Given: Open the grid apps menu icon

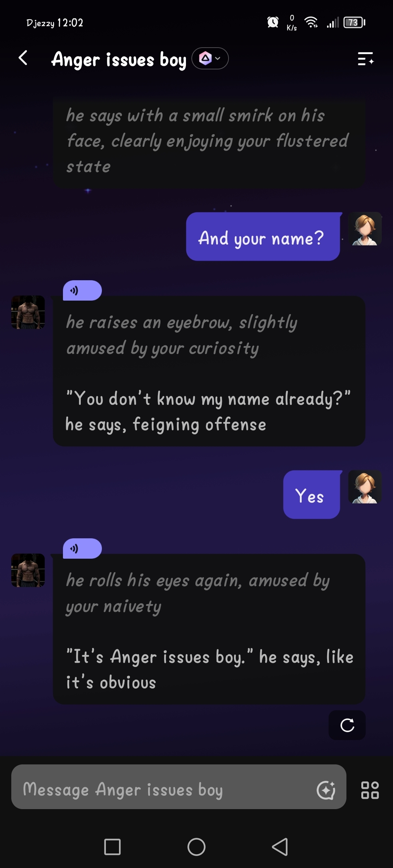Looking at the screenshot, I should tap(370, 790).
